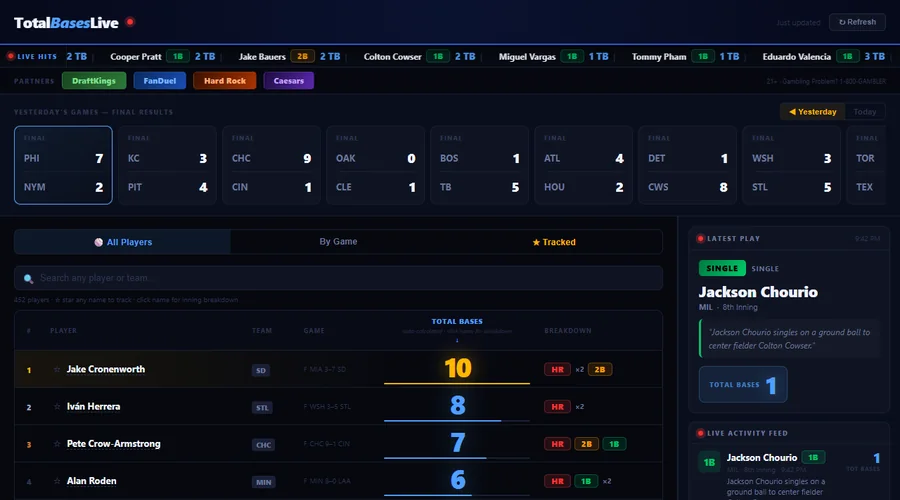
Task: Click the Refresh button
Action: coord(857,22)
